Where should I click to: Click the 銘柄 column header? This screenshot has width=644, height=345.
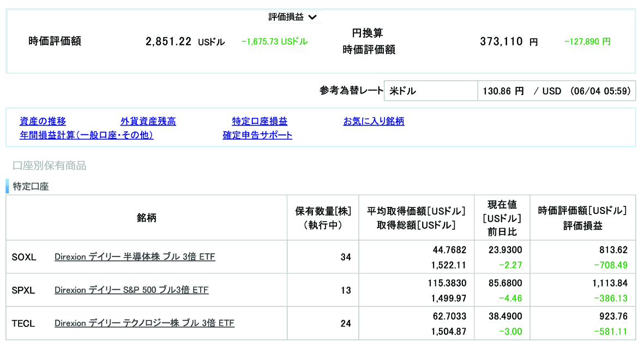(147, 217)
